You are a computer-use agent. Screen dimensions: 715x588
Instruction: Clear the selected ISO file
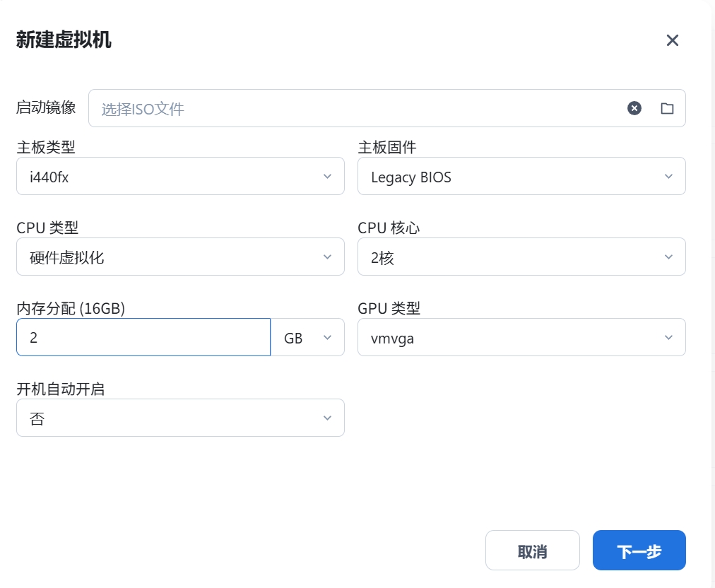point(634,108)
